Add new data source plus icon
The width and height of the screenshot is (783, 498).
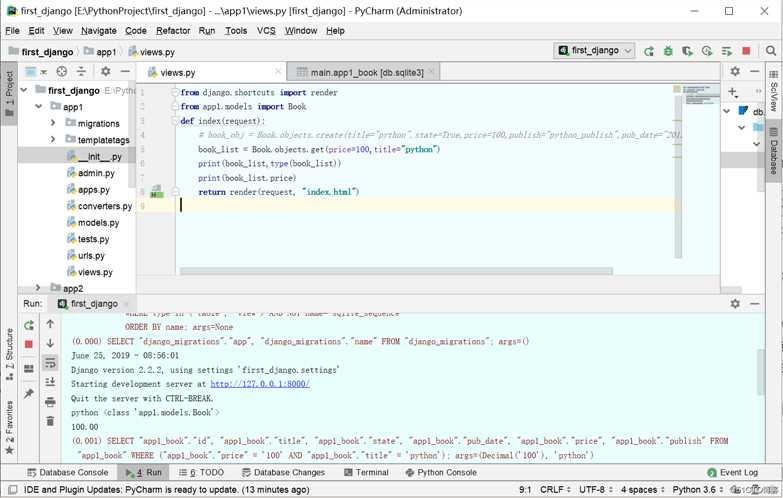pyautogui.click(x=733, y=92)
